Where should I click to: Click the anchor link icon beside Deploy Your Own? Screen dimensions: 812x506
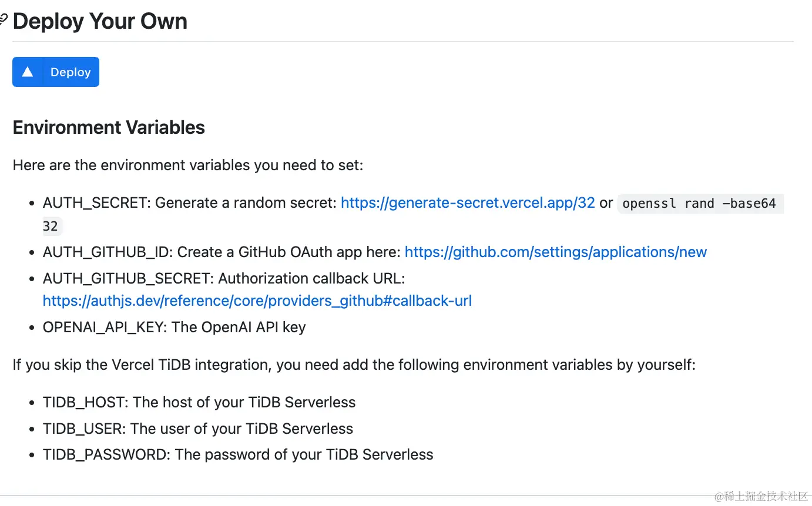(4, 20)
